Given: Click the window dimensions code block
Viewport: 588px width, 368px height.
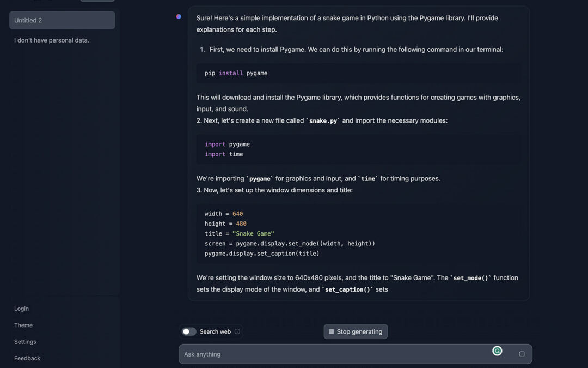Looking at the screenshot, I should pyautogui.click(x=358, y=233).
